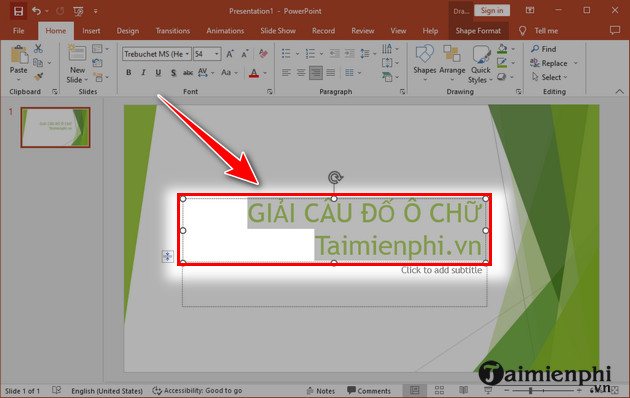The width and height of the screenshot is (630, 398).
Task: Justify the paragraph text
Action: (x=331, y=73)
